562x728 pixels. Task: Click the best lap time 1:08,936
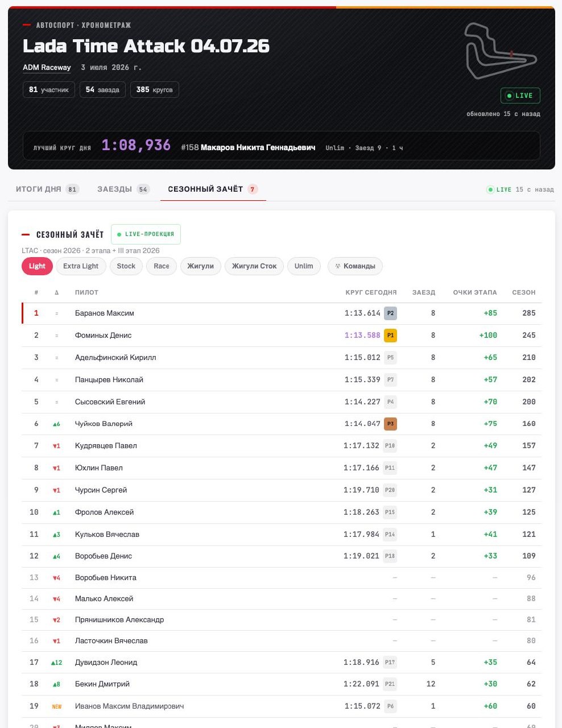[136, 146]
